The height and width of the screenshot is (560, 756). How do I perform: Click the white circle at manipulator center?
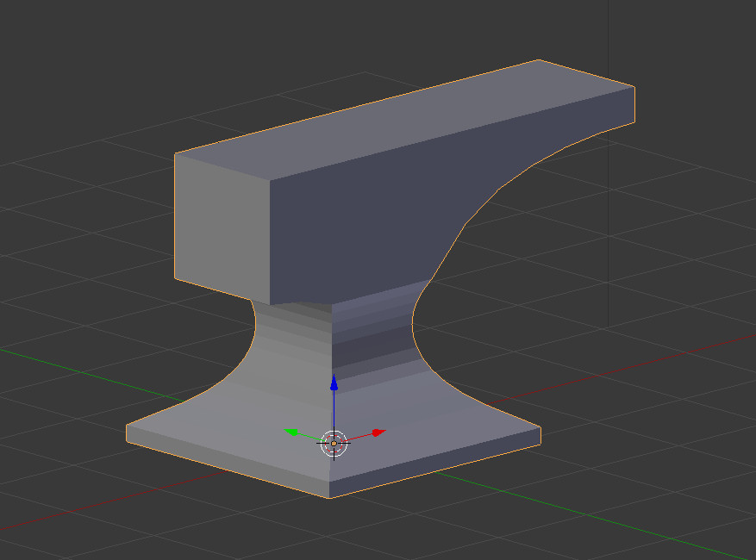334,444
